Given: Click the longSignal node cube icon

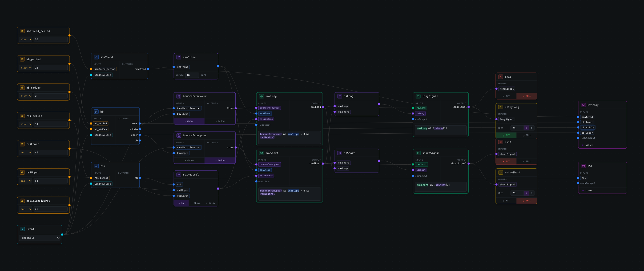Looking at the screenshot, I should (x=418, y=96).
